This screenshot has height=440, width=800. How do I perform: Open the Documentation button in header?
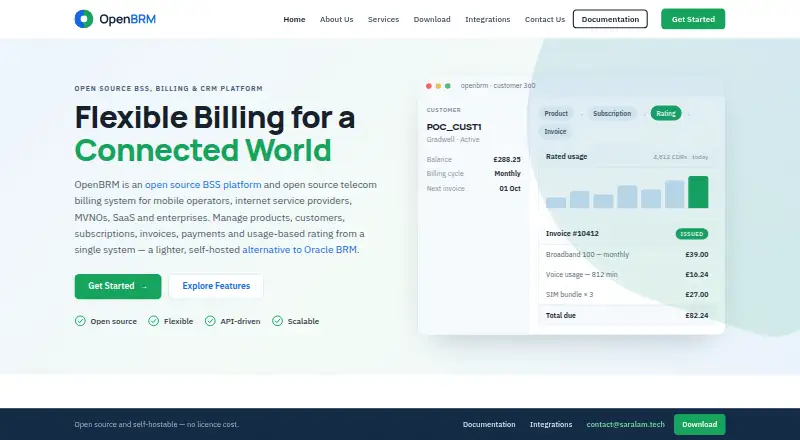point(610,19)
